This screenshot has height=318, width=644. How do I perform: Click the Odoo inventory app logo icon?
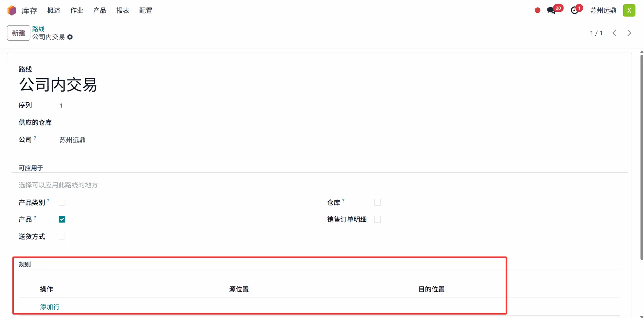[12, 10]
